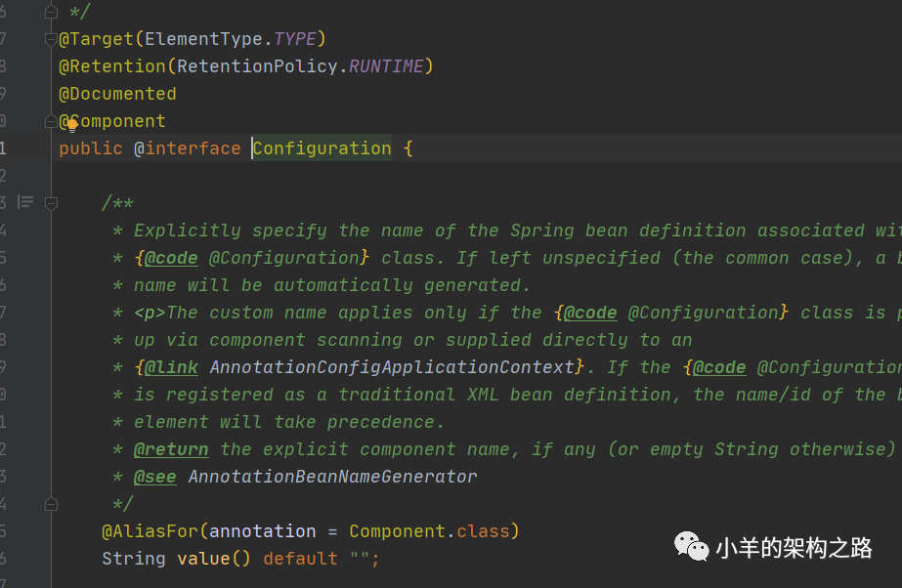This screenshot has height=588, width=902.
Task: Open the AnnotationBeanNameGenerator @see reference
Action: (332, 477)
